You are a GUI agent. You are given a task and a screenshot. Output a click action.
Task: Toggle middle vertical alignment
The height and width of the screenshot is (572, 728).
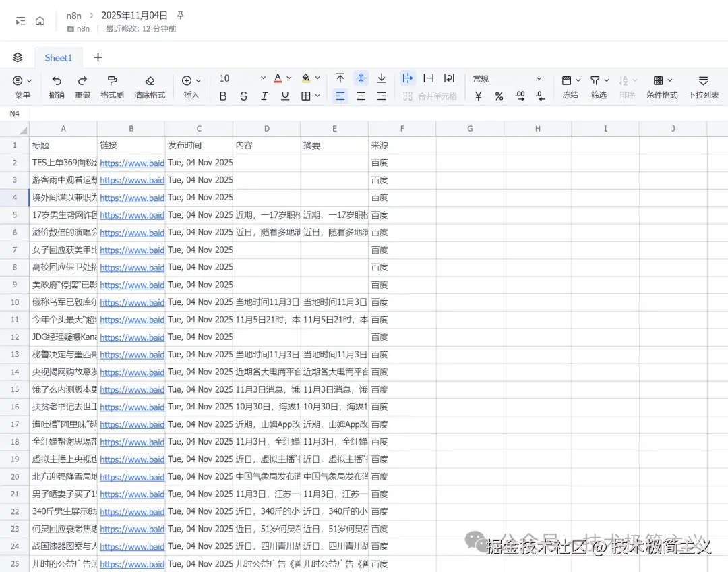coord(361,78)
